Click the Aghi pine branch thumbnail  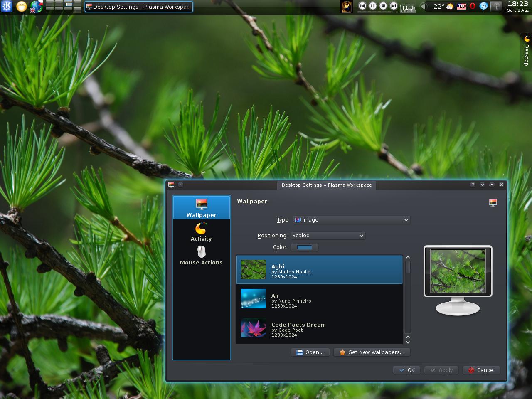click(x=254, y=270)
